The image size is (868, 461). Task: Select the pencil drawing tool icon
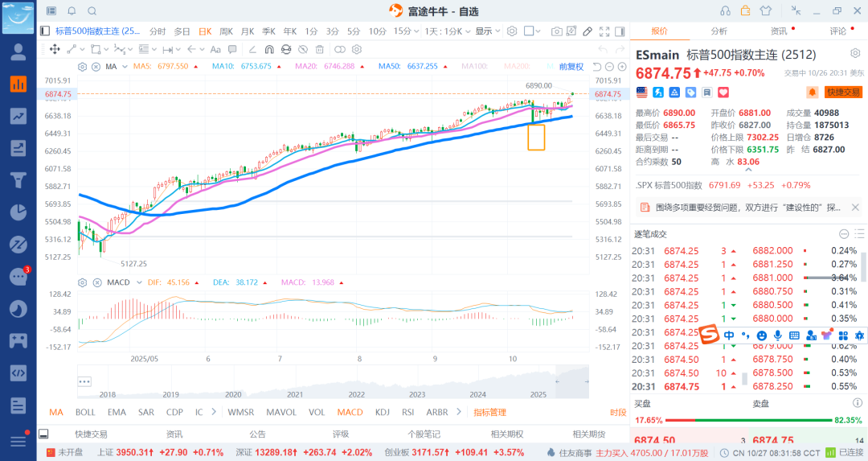588,31
